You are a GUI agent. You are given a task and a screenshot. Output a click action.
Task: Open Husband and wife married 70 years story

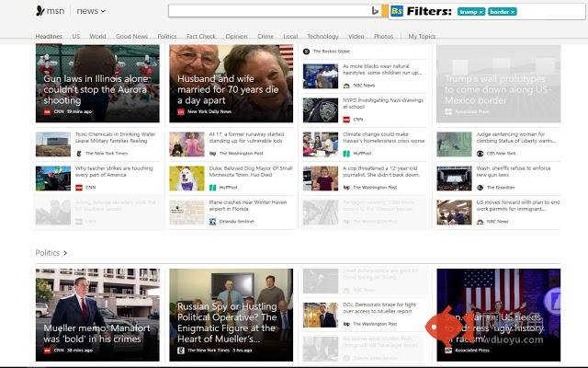pyautogui.click(x=231, y=84)
